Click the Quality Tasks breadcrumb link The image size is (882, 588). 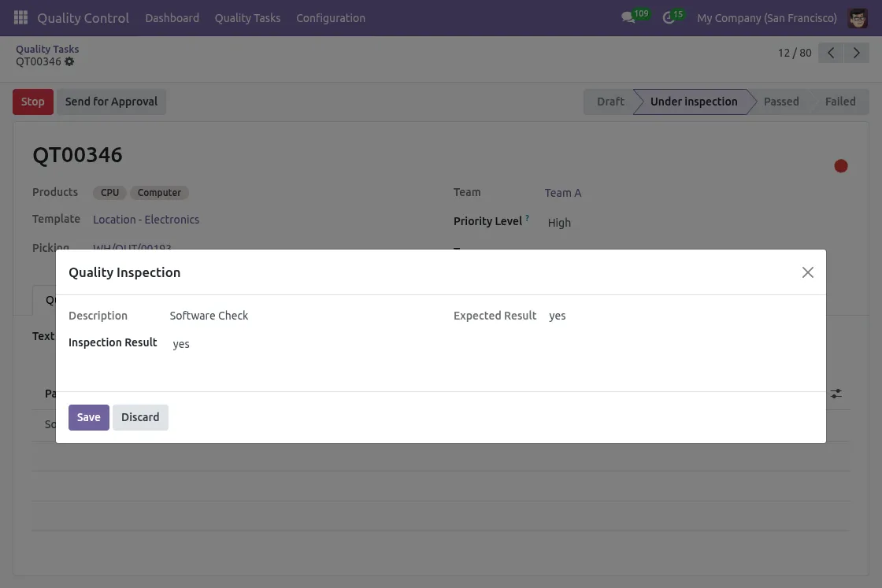[47, 49]
